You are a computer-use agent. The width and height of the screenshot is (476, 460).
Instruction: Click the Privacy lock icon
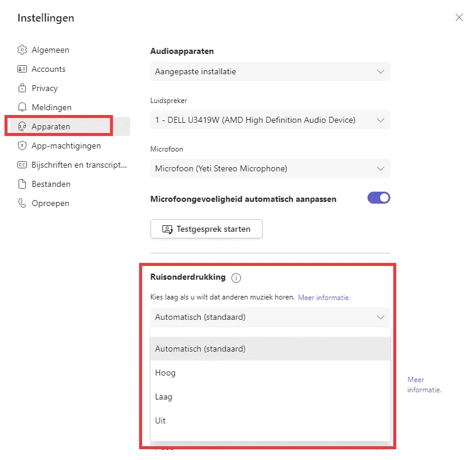[22, 88]
